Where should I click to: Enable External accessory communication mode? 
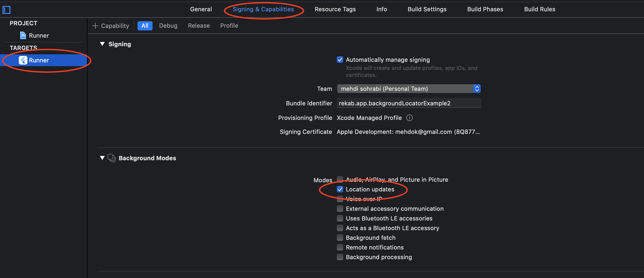[340, 209]
